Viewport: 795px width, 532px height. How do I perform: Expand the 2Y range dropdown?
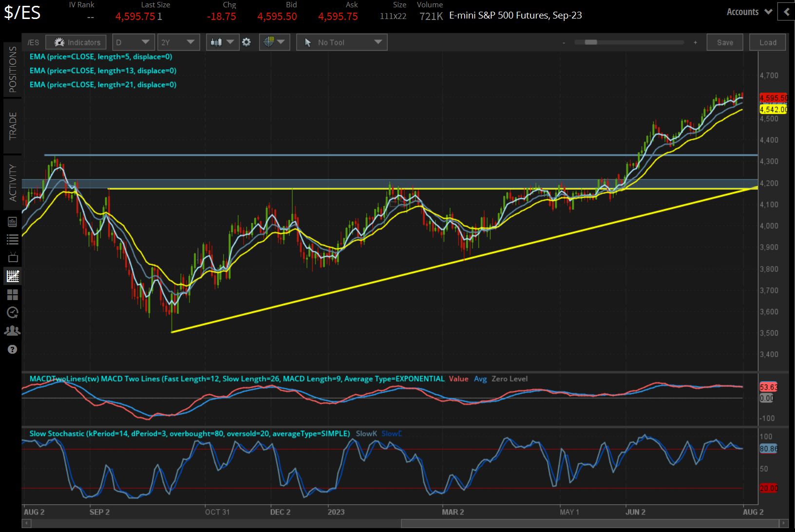tap(178, 42)
